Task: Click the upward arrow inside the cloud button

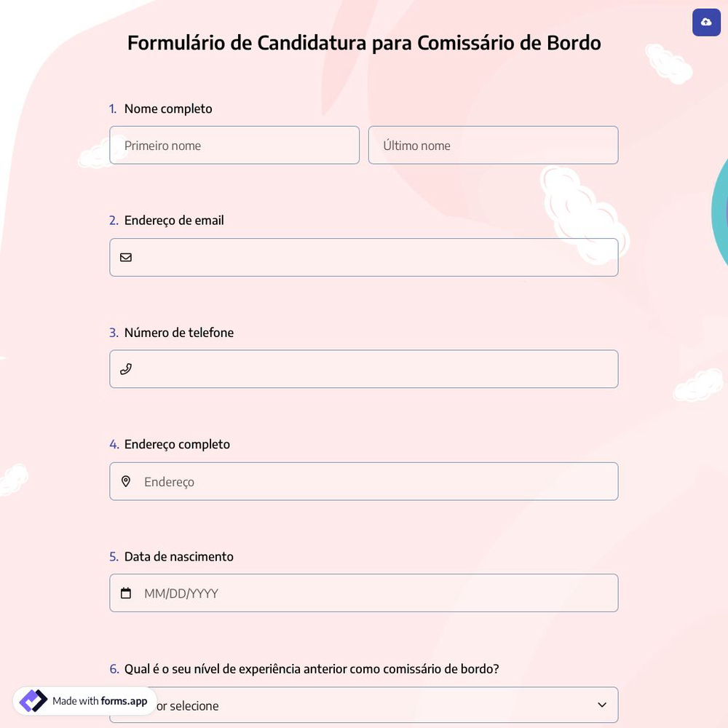Action: pos(705,22)
